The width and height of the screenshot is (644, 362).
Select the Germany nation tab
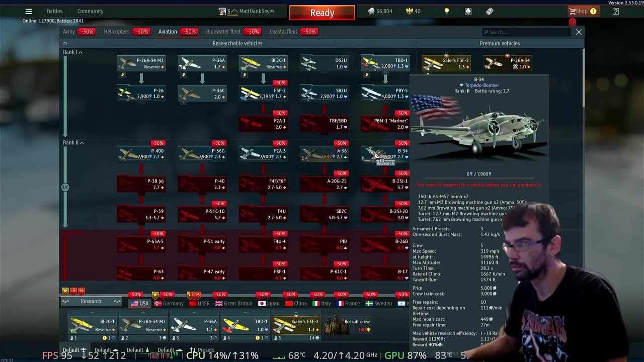[169, 303]
